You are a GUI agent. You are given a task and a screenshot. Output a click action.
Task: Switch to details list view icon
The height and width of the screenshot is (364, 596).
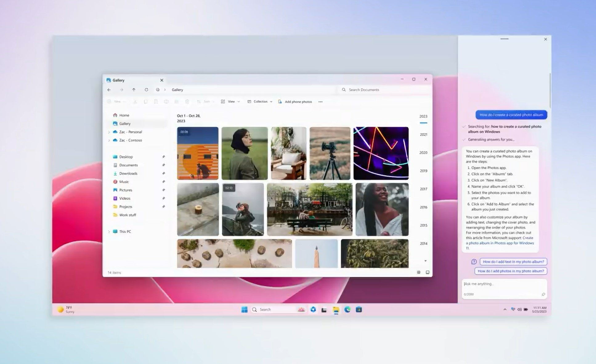pyautogui.click(x=419, y=272)
